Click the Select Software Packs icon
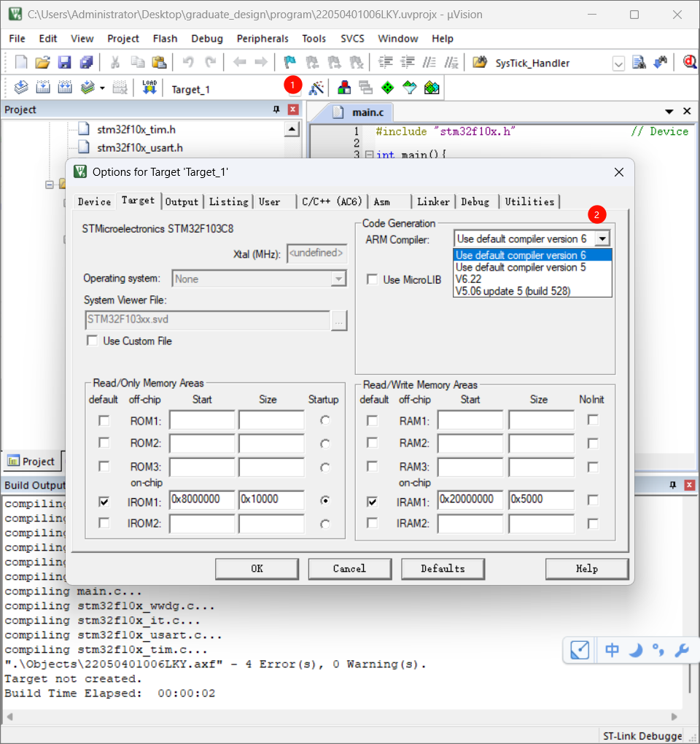The image size is (700, 744). [410, 88]
